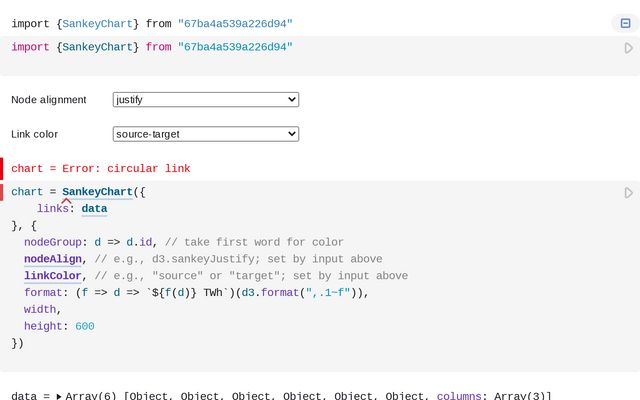Viewport: 640px width, 400px height.
Task: Click the notebook ID string in the import editor
Action: point(235,47)
